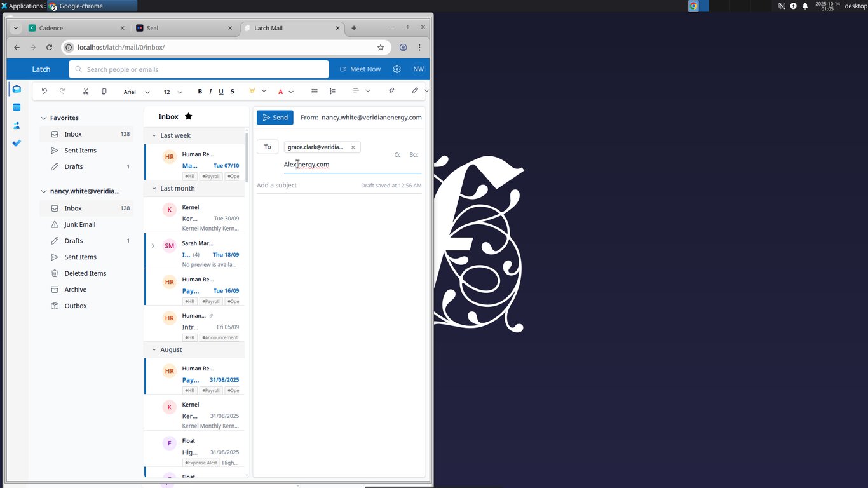This screenshot has height=488, width=868.
Task: Click the Send button
Action: click(x=275, y=118)
